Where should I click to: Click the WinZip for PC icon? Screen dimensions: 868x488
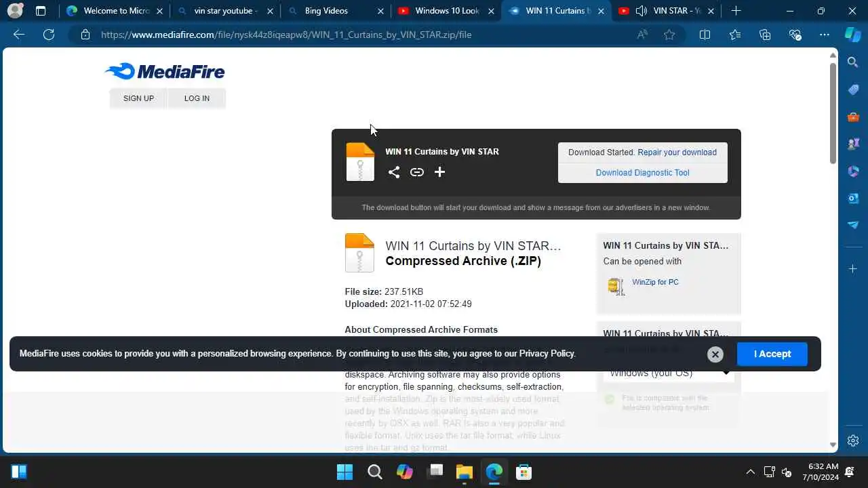(x=616, y=286)
